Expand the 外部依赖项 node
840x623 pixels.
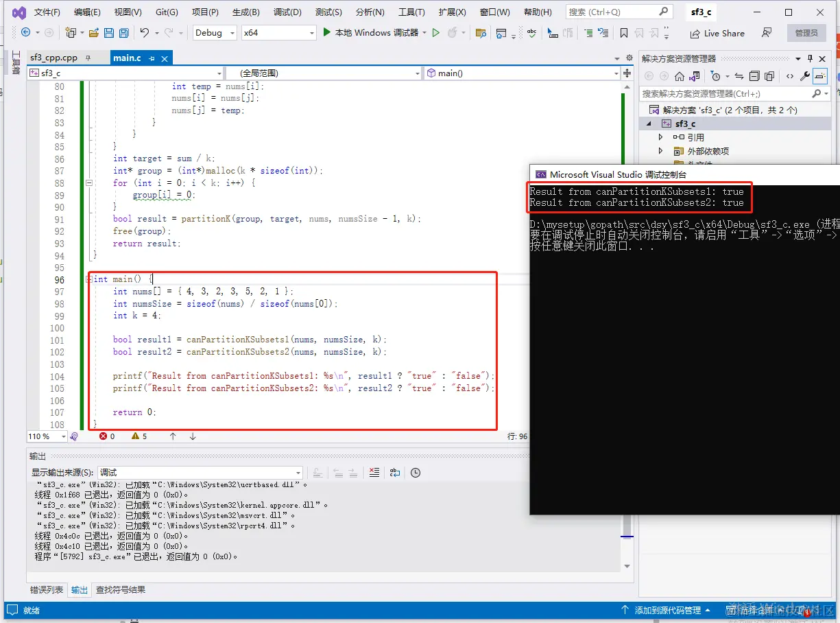point(661,151)
